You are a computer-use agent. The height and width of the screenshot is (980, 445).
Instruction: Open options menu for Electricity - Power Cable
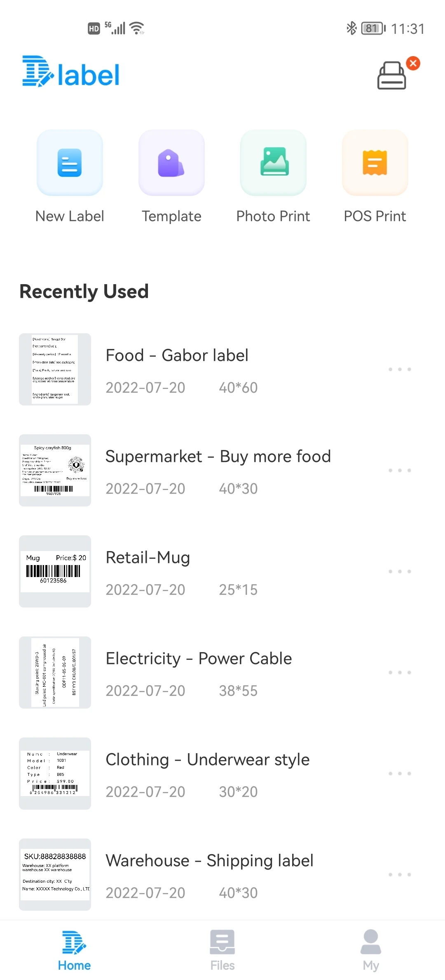[x=400, y=672]
